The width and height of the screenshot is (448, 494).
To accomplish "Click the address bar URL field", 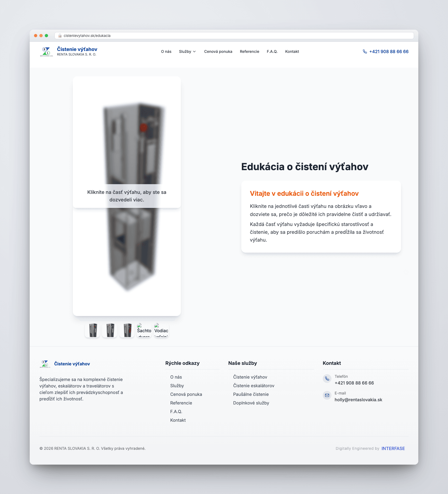I will pyautogui.click(x=234, y=36).
